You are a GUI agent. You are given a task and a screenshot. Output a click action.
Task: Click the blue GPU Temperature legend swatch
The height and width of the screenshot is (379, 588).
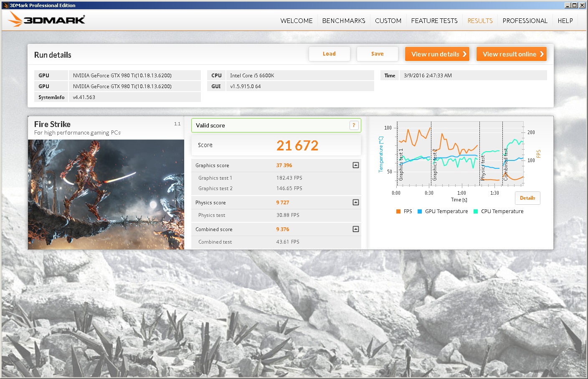pos(420,211)
